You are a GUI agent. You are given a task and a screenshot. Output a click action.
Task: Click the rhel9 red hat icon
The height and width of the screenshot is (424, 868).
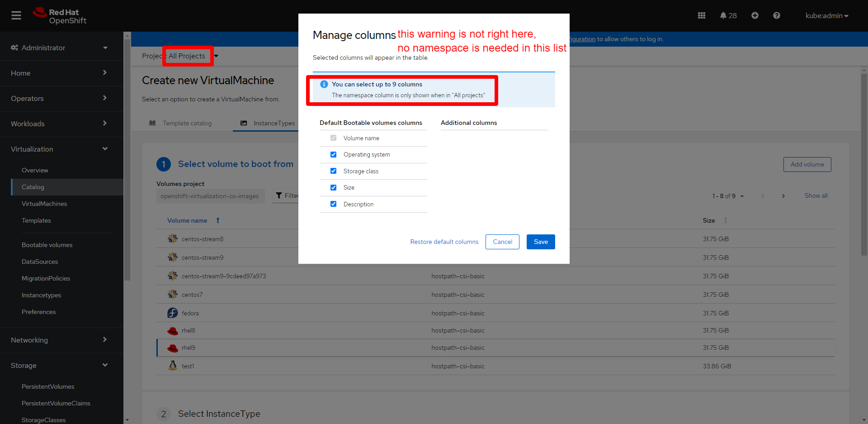click(173, 348)
